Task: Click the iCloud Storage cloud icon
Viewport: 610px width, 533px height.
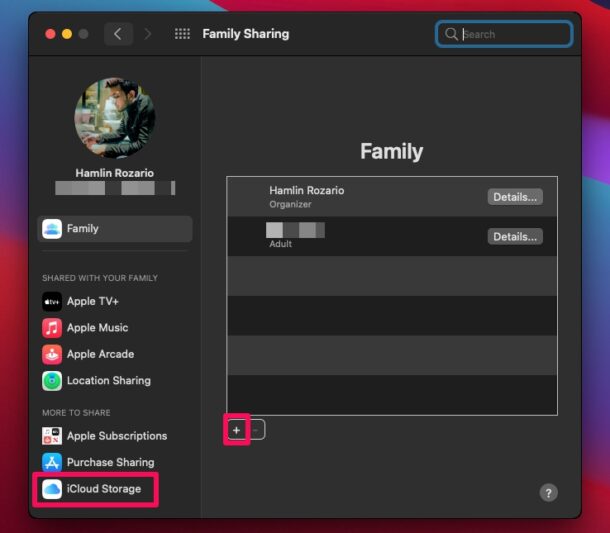Action: coord(52,489)
